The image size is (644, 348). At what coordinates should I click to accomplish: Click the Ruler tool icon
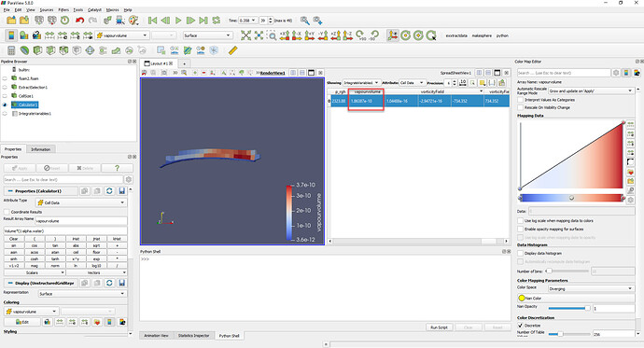(233, 50)
